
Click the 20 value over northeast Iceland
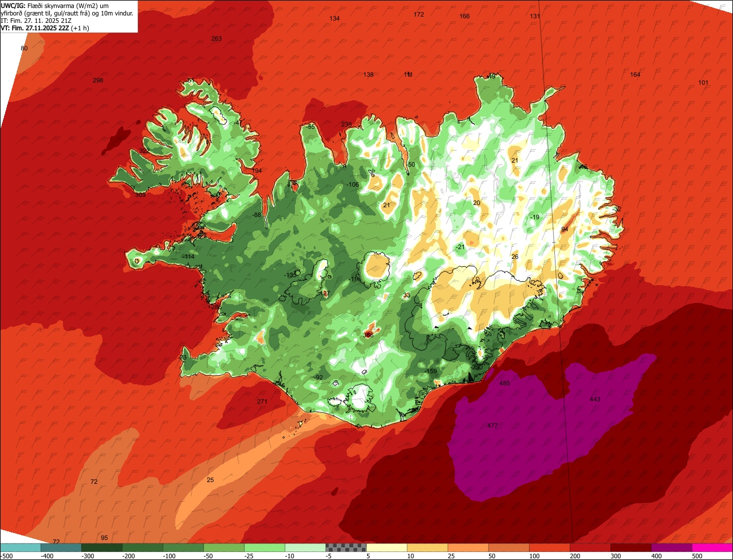[476, 203]
